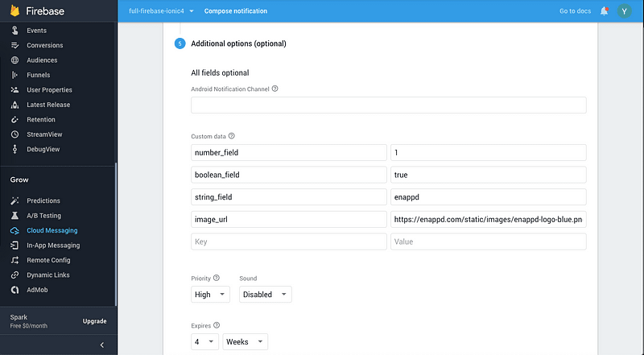The height and width of the screenshot is (355, 644).
Task: Click the Additional options step header
Action: click(x=238, y=43)
